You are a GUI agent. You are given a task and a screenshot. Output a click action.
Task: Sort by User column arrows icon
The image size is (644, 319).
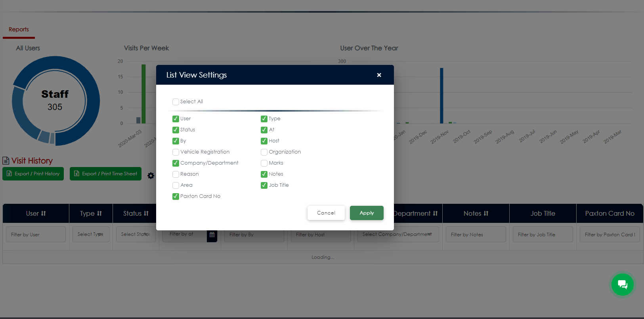[x=44, y=213]
